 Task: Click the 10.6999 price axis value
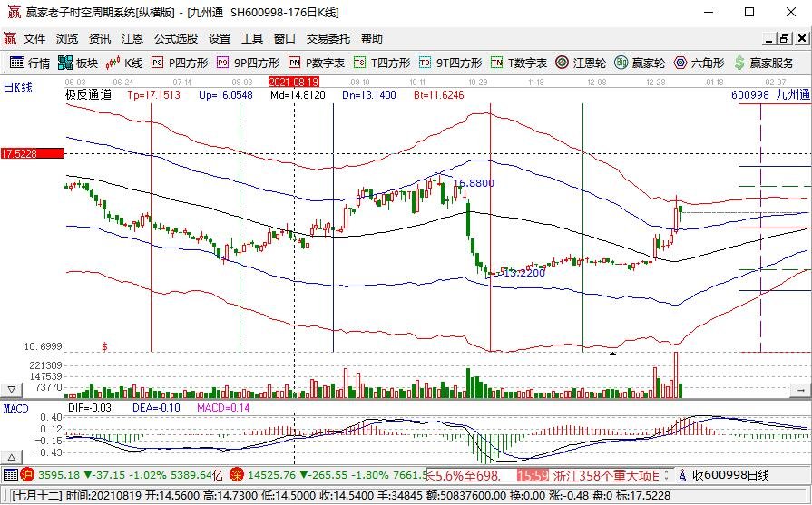43,346
